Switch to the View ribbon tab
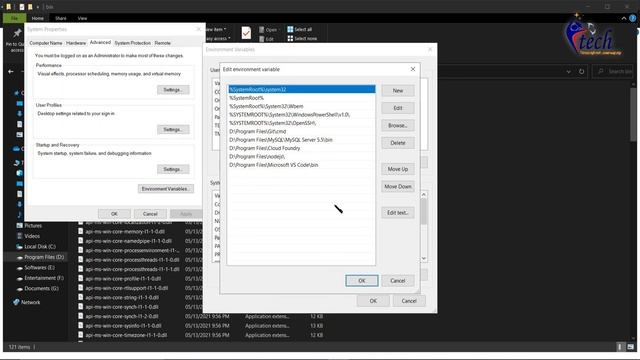Viewport: 640px width, 360px height. (82, 18)
